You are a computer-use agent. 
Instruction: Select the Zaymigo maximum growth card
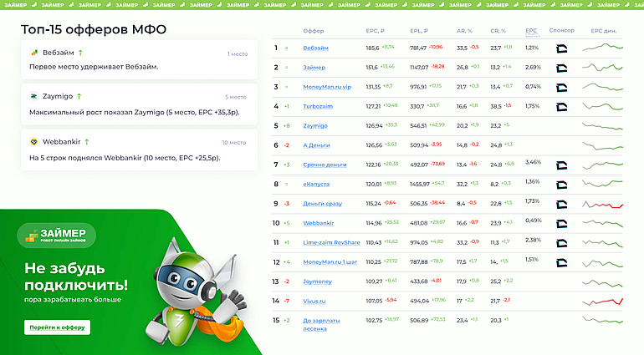tap(139, 104)
